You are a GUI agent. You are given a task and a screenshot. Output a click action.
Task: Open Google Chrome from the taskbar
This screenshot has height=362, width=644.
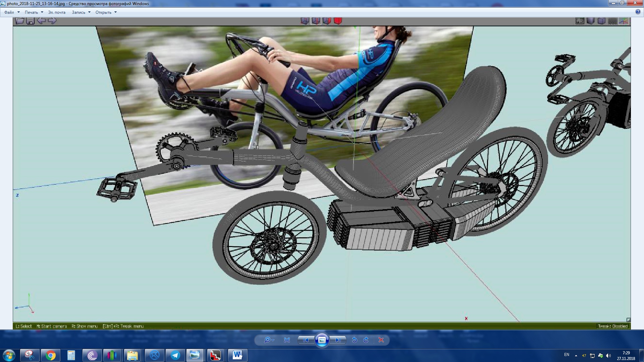click(x=51, y=355)
